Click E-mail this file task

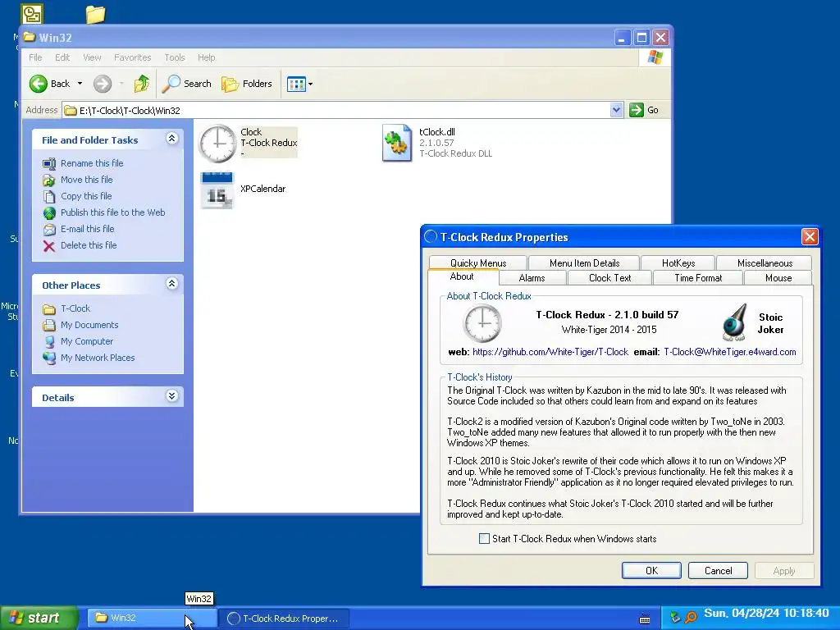(x=87, y=229)
